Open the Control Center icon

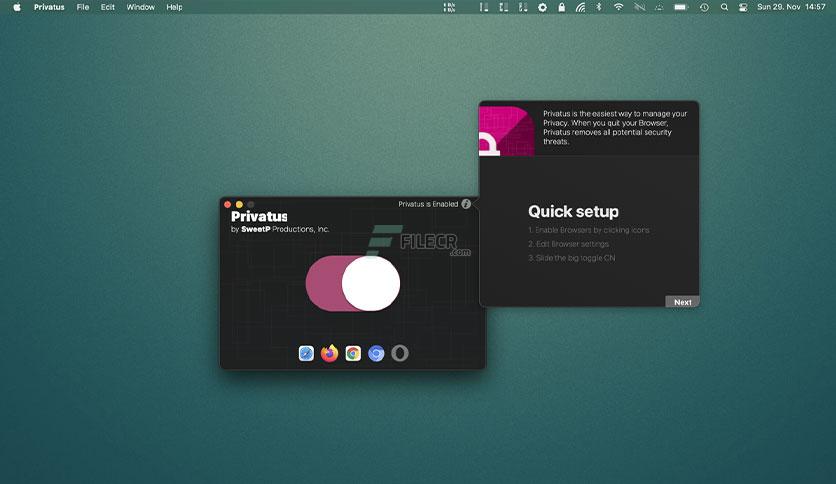pyautogui.click(x=743, y=7)
